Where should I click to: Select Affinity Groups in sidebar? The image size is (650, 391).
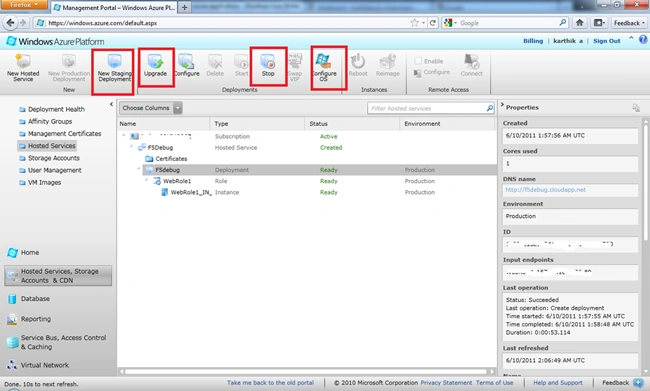coord(46,121)
